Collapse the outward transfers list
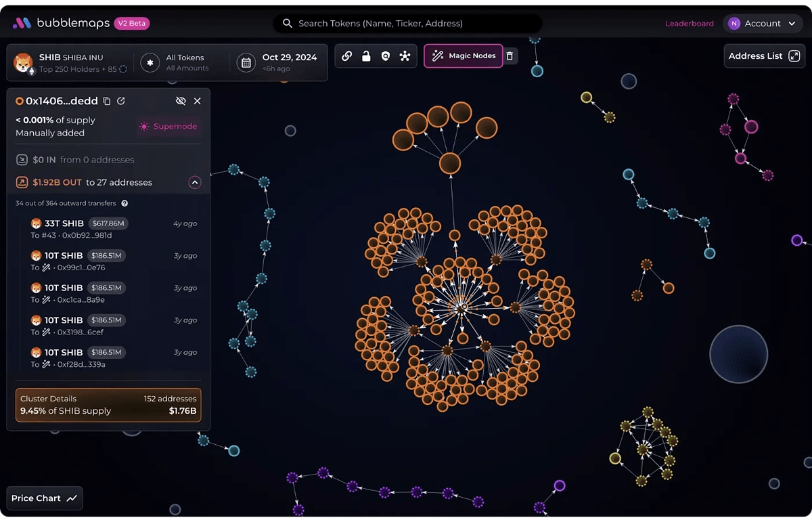This screenshot has width=812, height=522. 195,182
